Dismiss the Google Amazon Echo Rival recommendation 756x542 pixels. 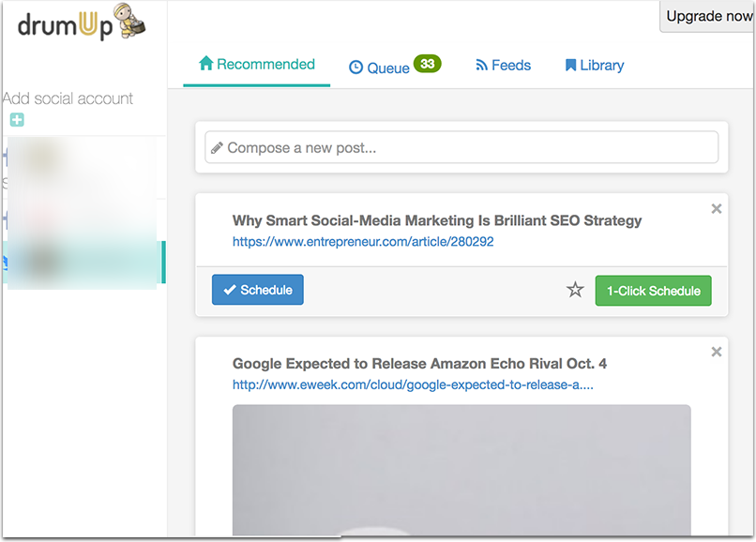point(717,352)
